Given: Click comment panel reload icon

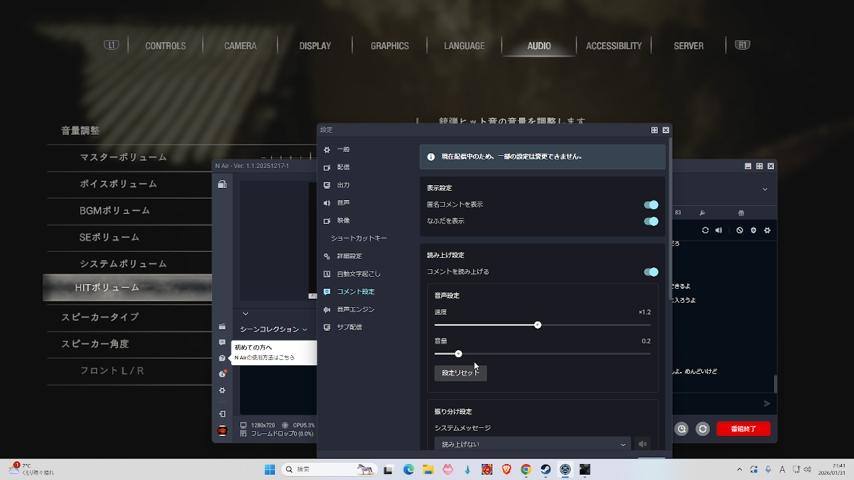Looking at the screenshot, I should click(x=705, y=230).
